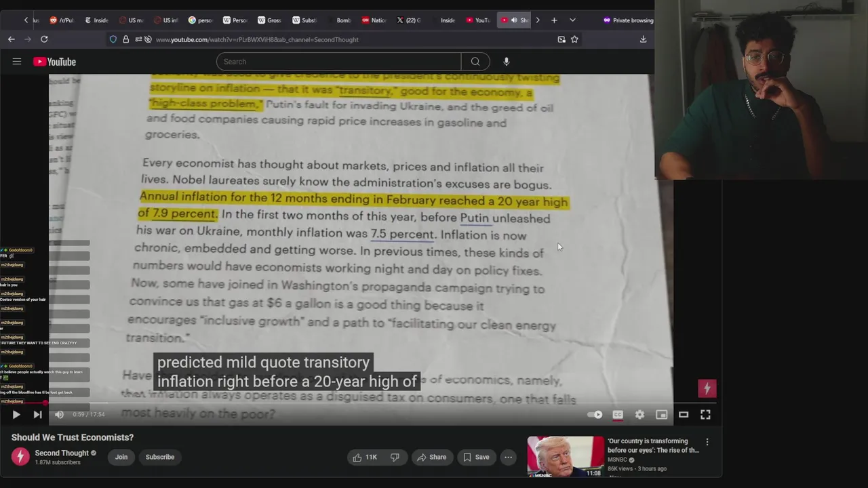Image resolution: width=868 pixels, height=488 pixels.
Task: Toggle autoplay switch in player
Action: click(595, 415)
